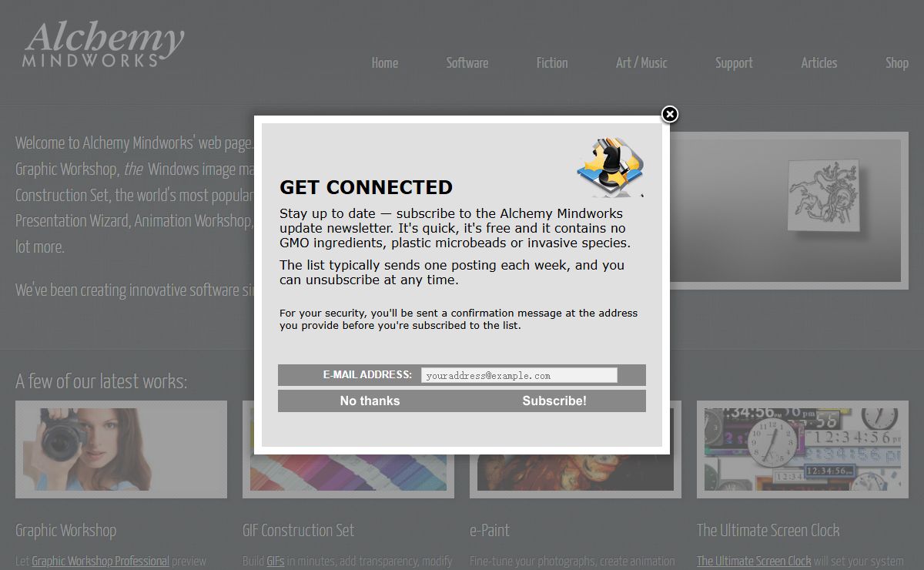Follow the GIFs link in description

tap(276, 561)
